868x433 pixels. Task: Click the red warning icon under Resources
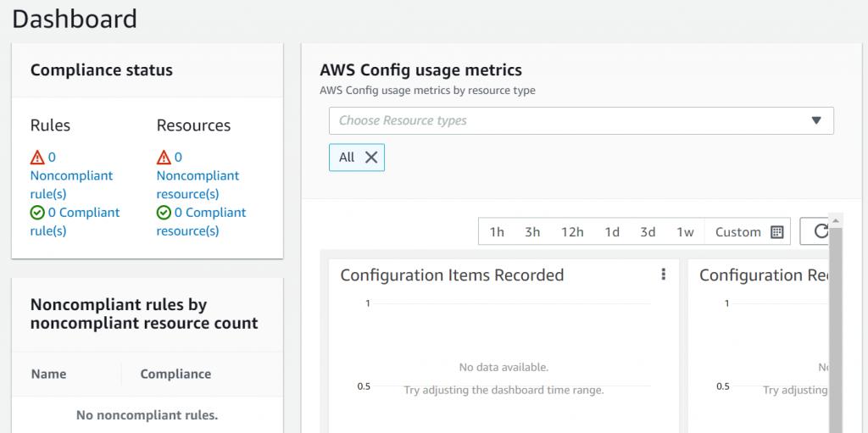[164, 158]
